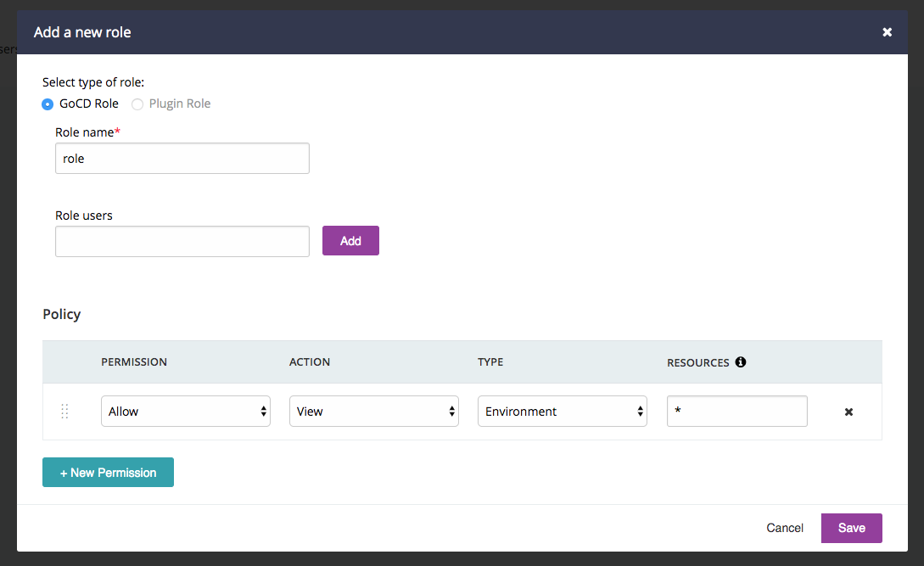This screenshot has height=566, width=924.
Task: Click the + New Permission button
Action: click(108, 473)
